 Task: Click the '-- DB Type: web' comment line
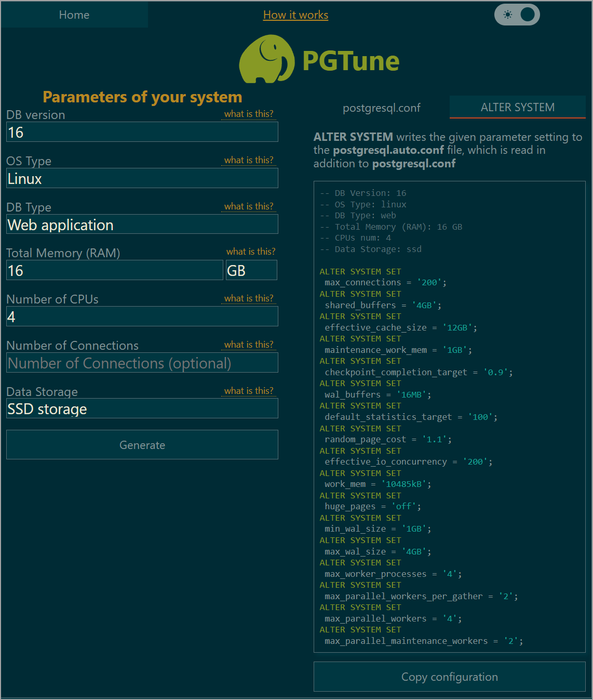358,215
